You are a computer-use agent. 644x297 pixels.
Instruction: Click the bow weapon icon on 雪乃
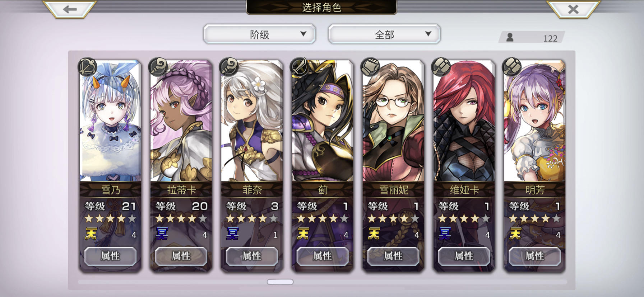click(87, 67)
